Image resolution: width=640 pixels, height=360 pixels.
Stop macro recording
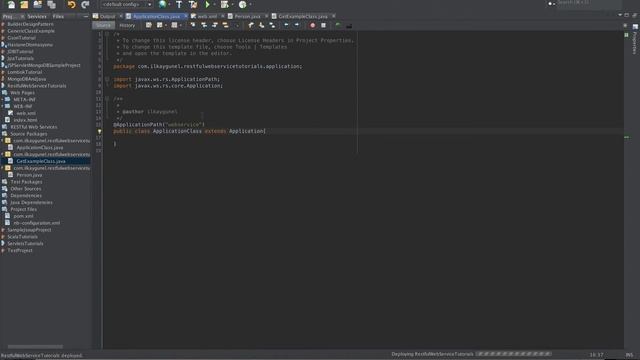(323, 25)
